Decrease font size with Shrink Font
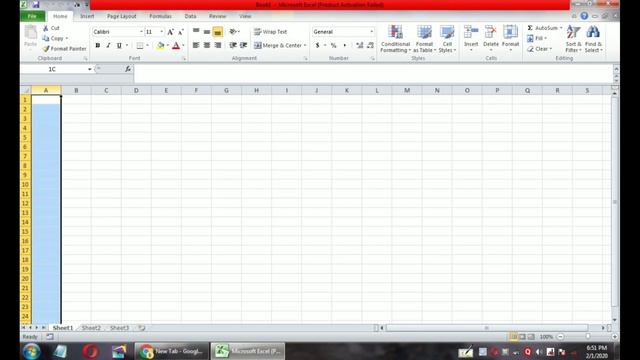The width and height of the screenshot is (640, 360). (181, 32)
